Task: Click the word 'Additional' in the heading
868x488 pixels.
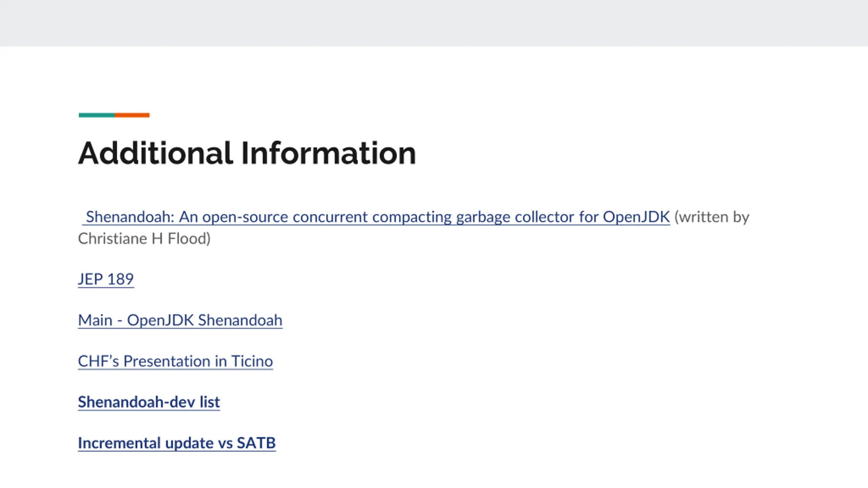Action: pos(156,153)
